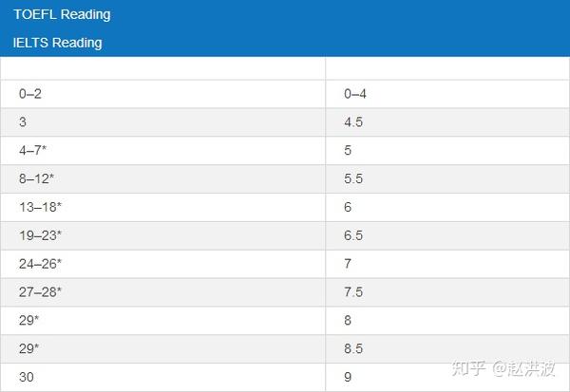This screenshot has height=392, width=570.
Task: Select the IELTS band 8 cell
Action: click(x=447, y=321)
